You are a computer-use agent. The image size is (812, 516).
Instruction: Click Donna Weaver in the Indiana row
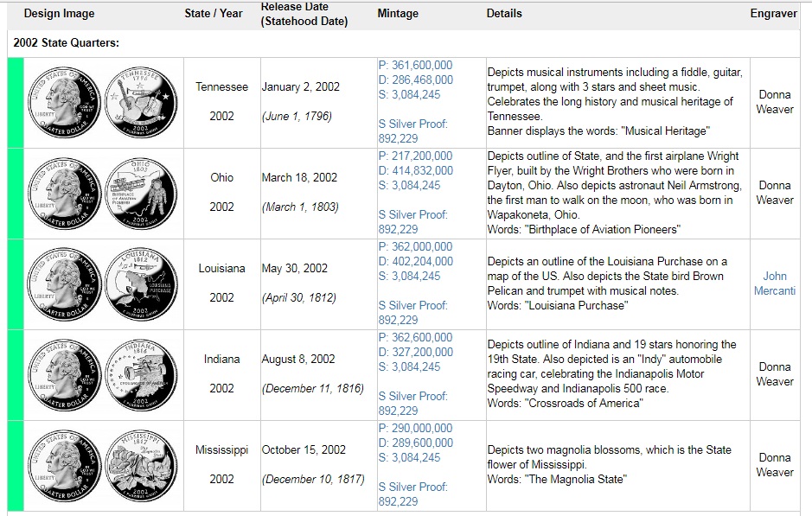tap(774, 374)
